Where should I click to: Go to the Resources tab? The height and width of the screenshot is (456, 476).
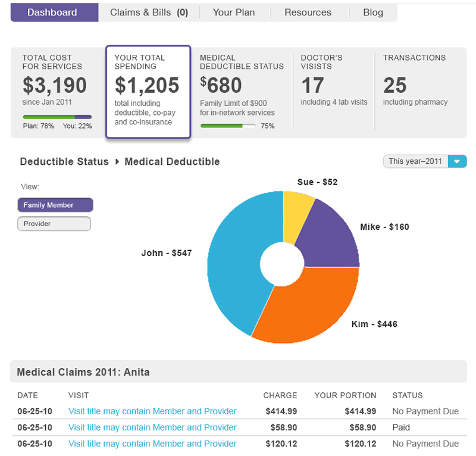click(x=308, y=13)
